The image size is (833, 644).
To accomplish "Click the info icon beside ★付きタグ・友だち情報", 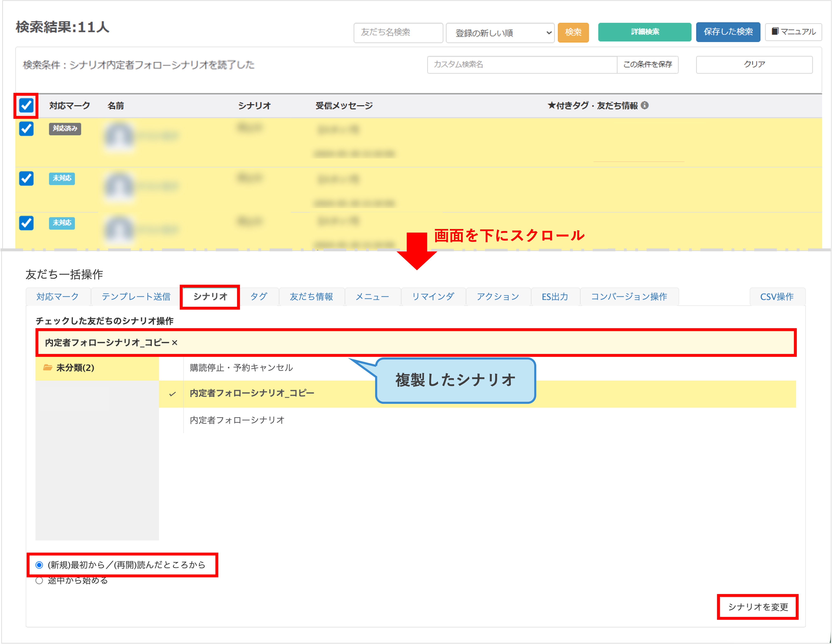I will pos(645,105).
